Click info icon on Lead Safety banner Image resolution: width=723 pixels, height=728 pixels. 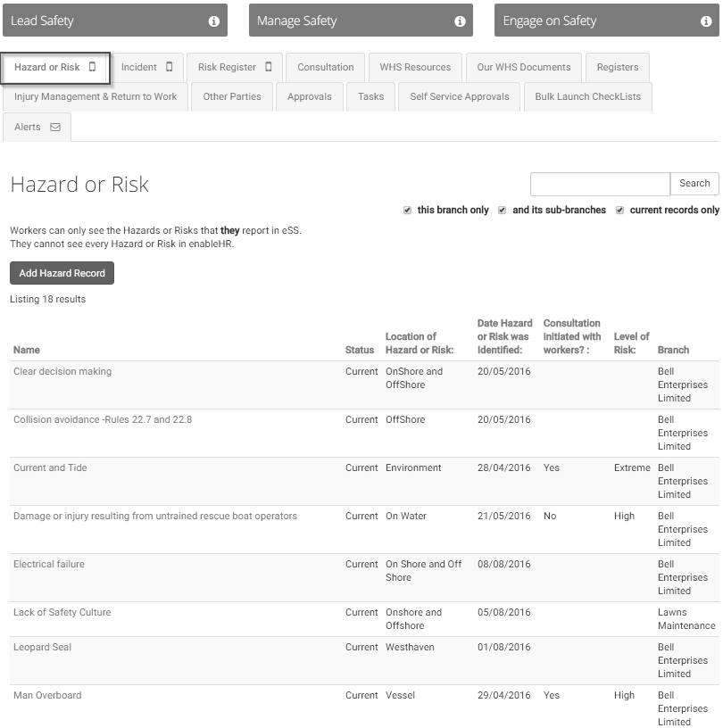point(213,21)
